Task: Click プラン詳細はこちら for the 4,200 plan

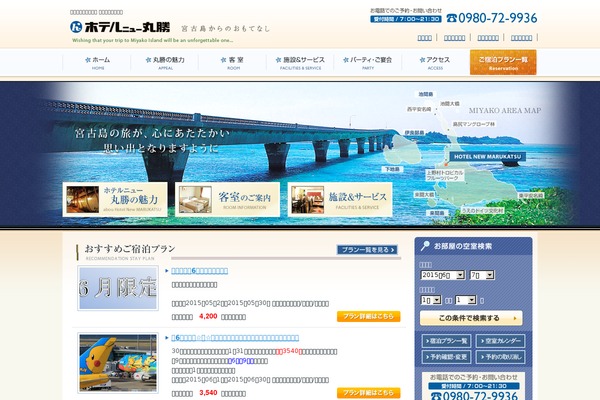Action: [x=368, y=317]
